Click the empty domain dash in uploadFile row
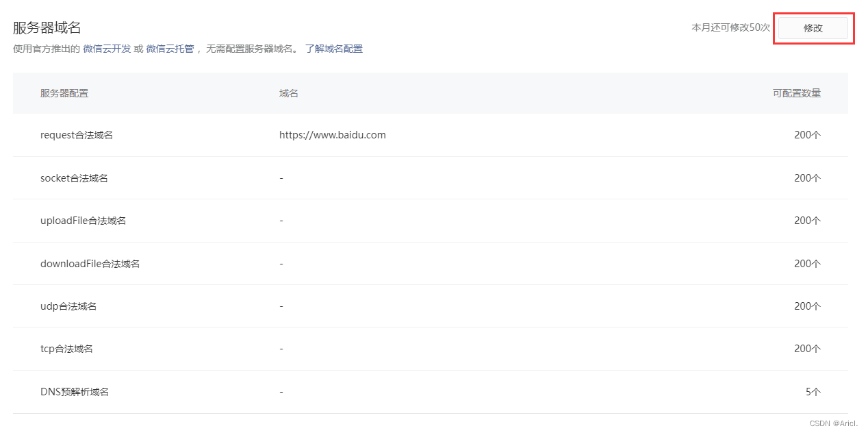Viewport: 868px width, 433px height. 281,221
